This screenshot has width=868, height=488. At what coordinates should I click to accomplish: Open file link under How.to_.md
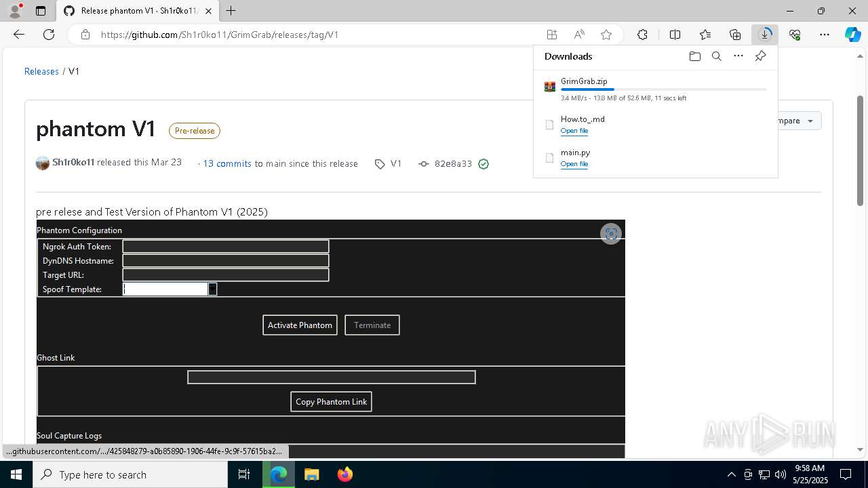[574, 131]
